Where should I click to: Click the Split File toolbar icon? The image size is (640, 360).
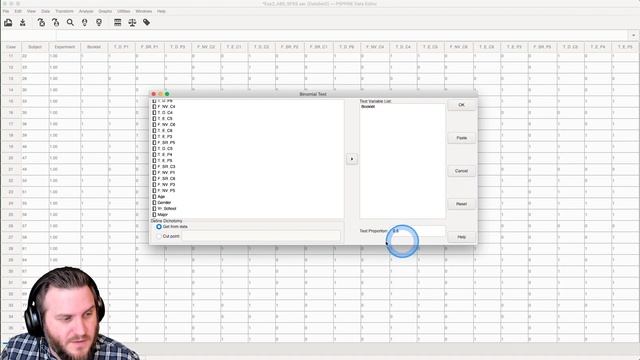118,22
